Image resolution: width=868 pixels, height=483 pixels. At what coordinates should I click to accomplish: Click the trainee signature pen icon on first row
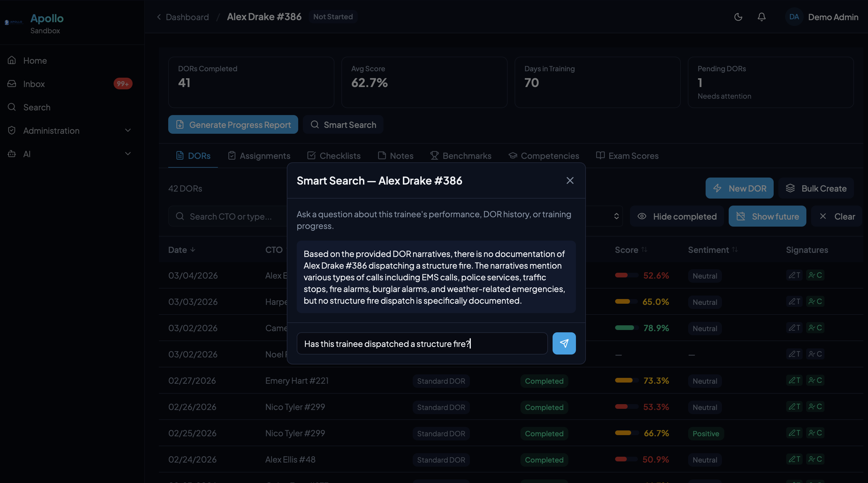point(794,275)
